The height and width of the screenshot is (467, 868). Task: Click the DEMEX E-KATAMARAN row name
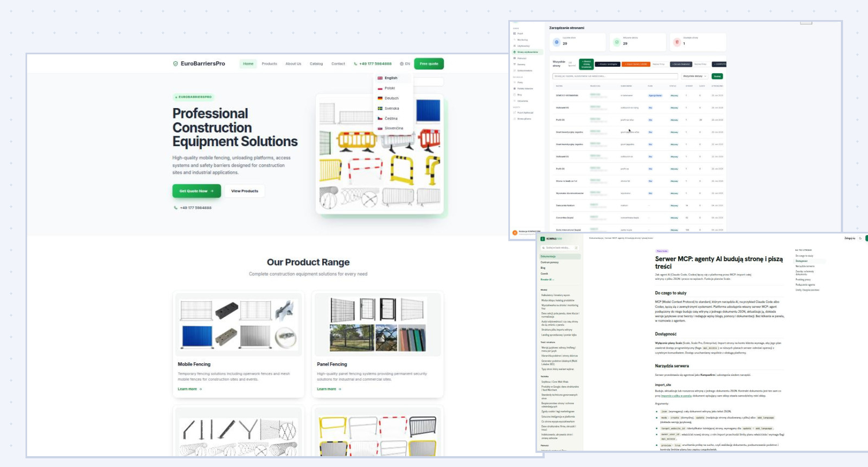(x=567, y=96)
